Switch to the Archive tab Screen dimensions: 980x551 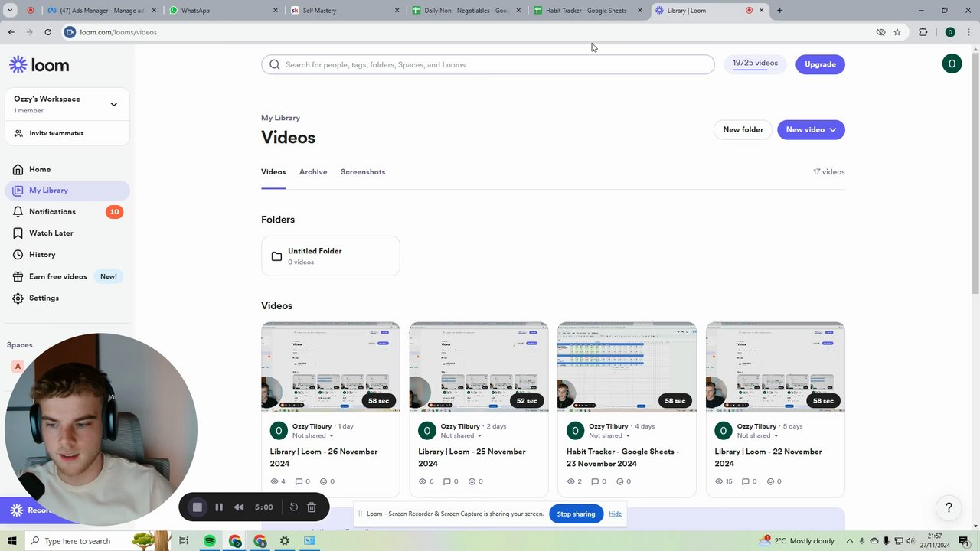[x=313, y=172]
